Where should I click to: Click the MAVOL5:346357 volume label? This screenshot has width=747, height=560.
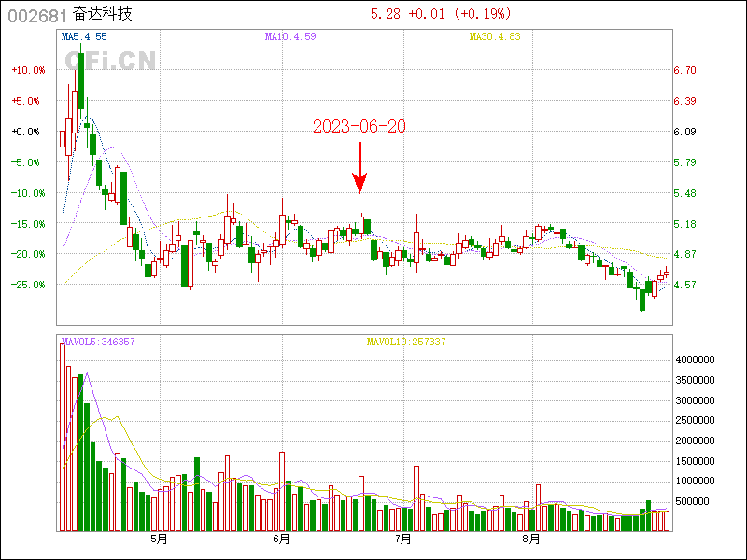[98, 342]
